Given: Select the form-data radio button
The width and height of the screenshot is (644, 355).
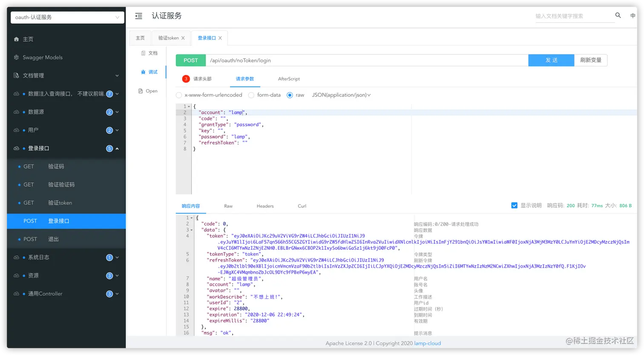Looking at the screenshot, I should coord(251,95).
